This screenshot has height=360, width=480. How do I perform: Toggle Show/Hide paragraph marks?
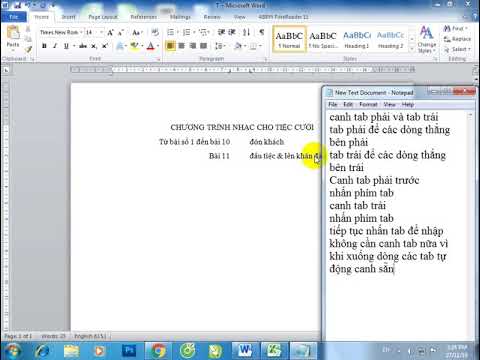262,32
